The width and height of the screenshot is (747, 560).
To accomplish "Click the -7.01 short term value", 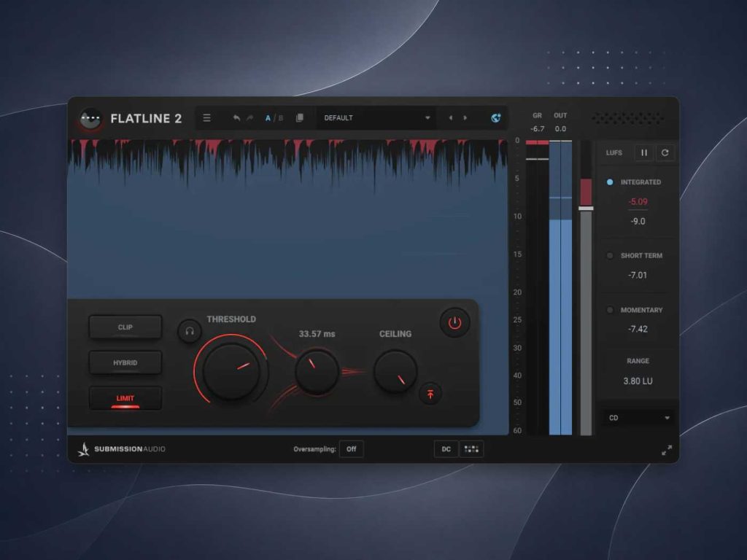I will click(638, 275).
